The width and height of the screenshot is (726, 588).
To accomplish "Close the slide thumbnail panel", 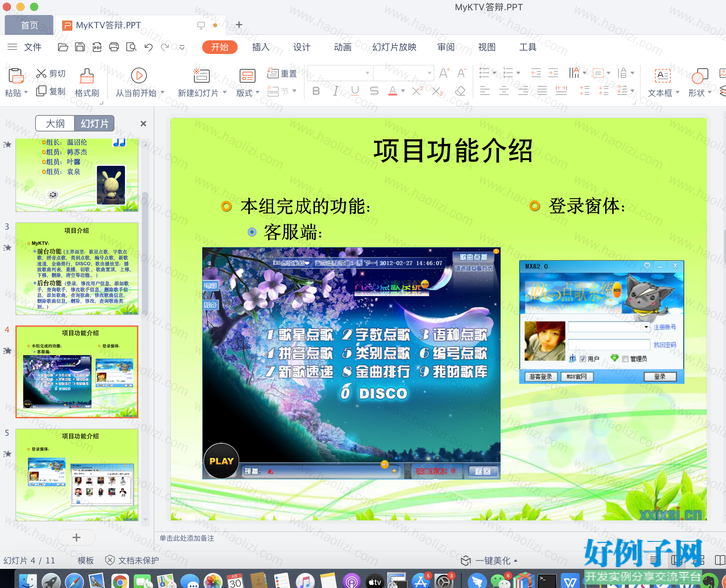I will coord(143,124).
